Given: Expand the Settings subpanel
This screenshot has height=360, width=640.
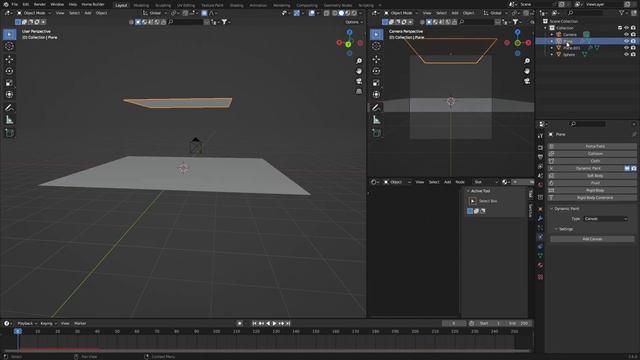Looking at the screenshot, I should (565, 229).
